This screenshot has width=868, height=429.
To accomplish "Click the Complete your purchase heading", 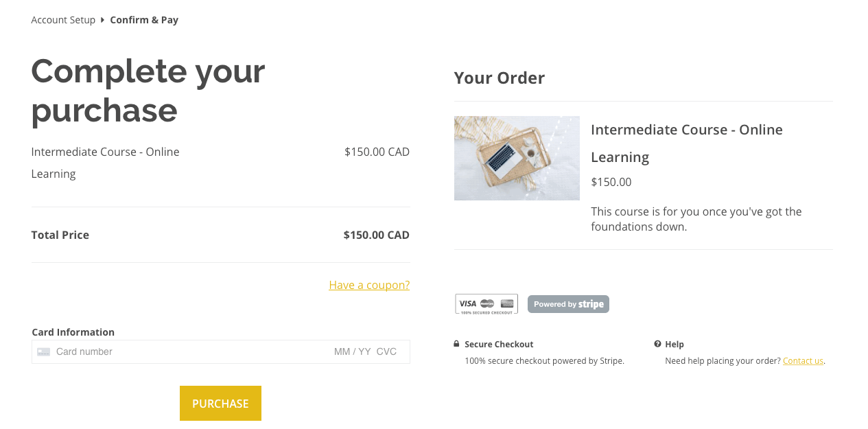I will click(148, 90).
